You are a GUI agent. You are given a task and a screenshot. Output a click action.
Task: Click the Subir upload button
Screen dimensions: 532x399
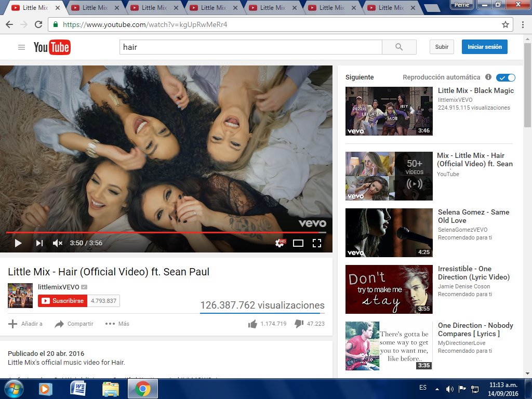click(x=442, y=47)
